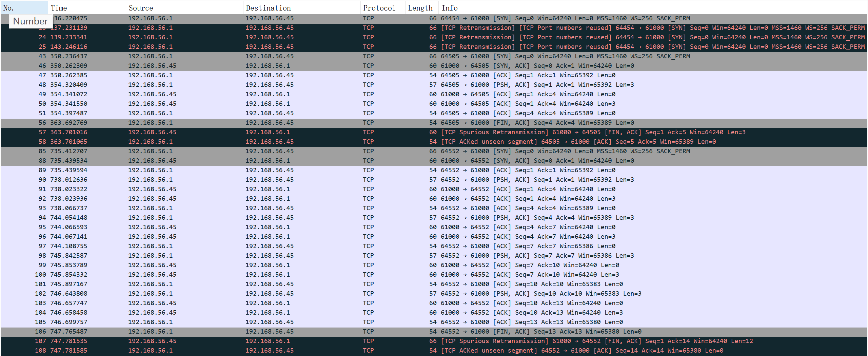Select packet 57 Spurious Retransmission row

click(x=434, y=132)
